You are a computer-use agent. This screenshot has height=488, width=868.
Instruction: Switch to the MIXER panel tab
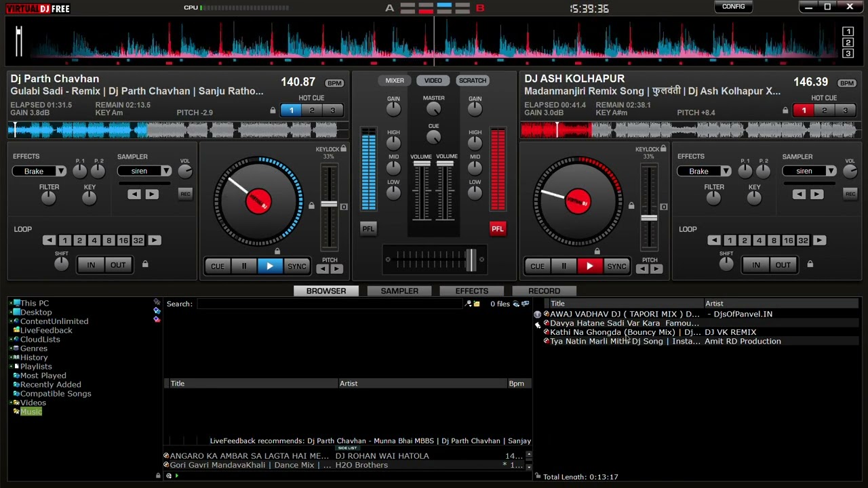(x=395, y=81)
